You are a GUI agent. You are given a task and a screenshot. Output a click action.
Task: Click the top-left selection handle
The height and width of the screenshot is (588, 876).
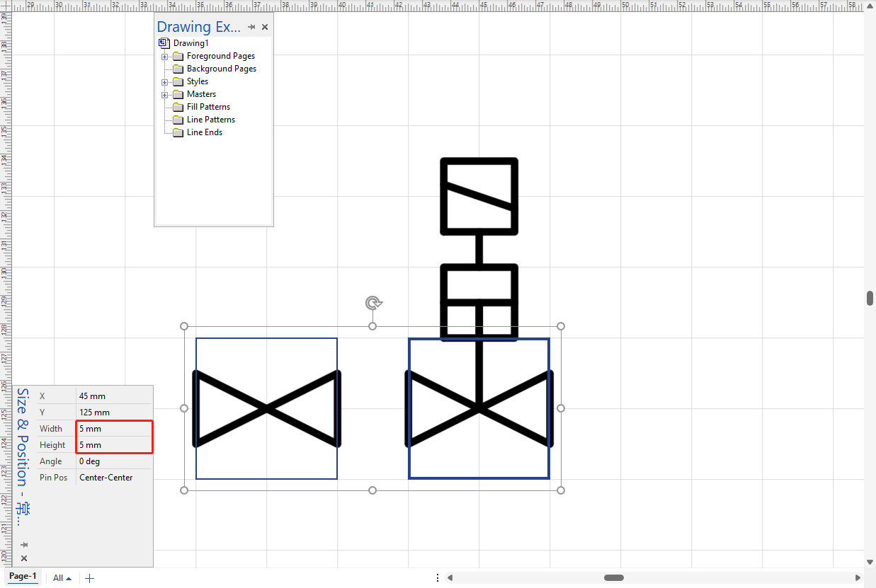pyautogui.click(x=184, y=326)
